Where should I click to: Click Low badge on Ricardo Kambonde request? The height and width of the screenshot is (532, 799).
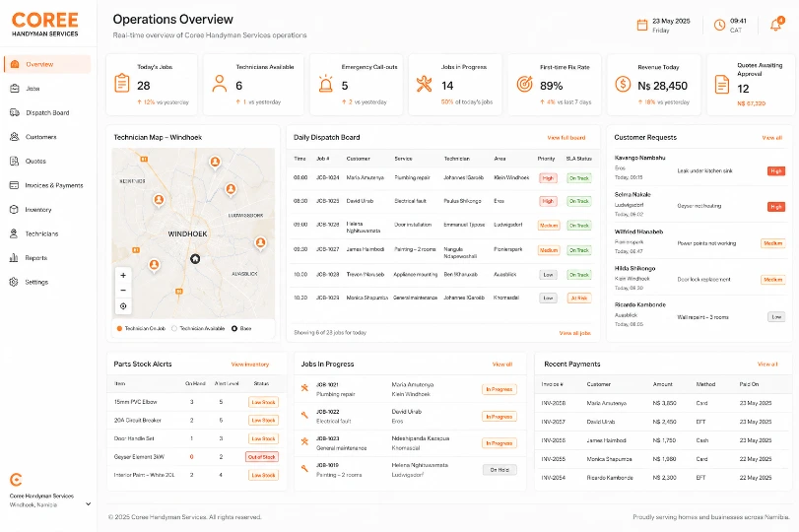776,317
